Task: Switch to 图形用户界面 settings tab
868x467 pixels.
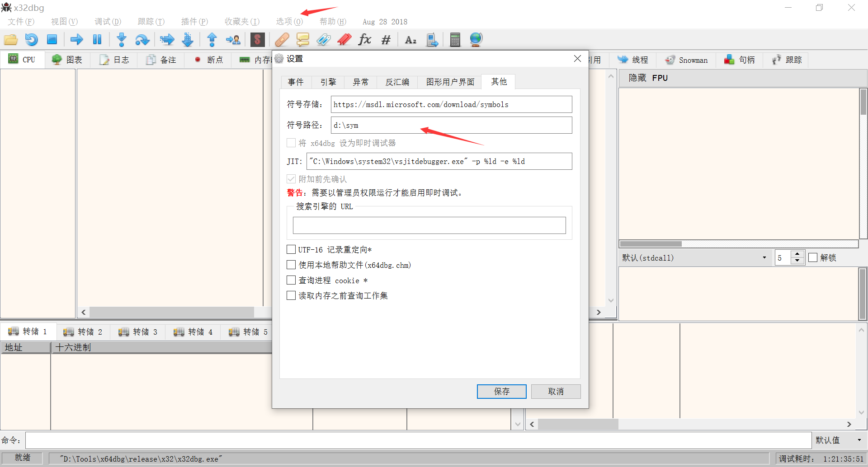Action: point(450,82)
